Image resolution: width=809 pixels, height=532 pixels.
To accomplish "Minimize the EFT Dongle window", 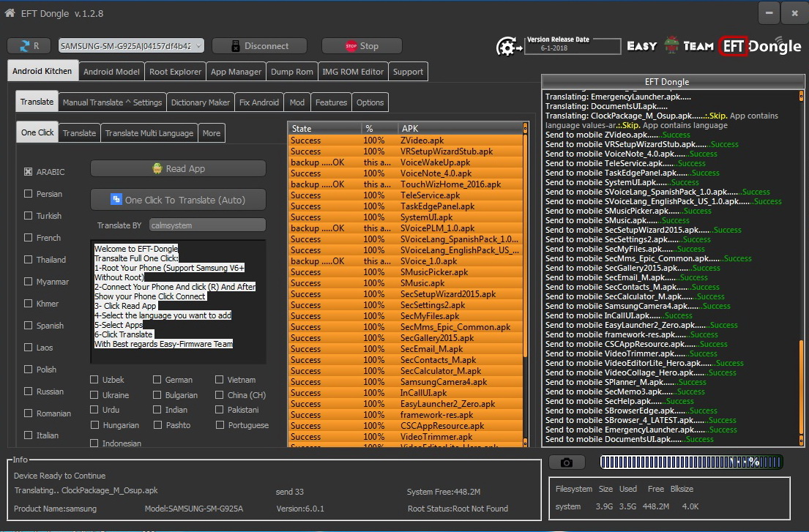I will click(769, 13).
